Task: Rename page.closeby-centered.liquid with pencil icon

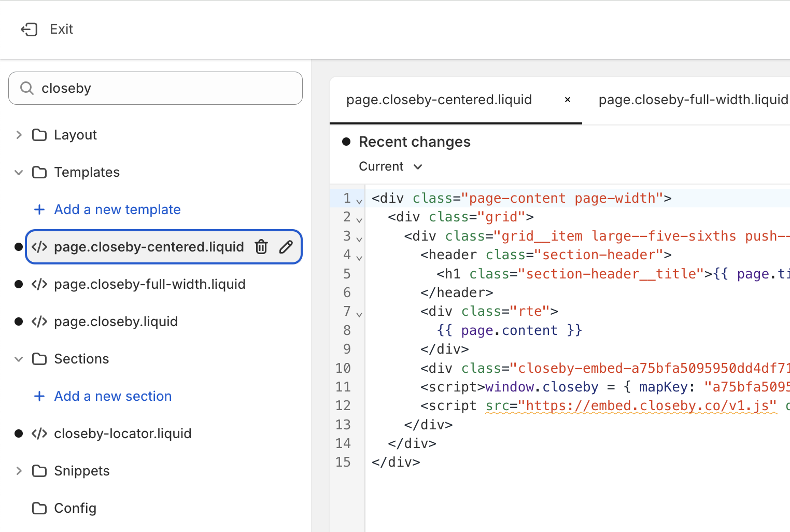Action: click(286, 247)
